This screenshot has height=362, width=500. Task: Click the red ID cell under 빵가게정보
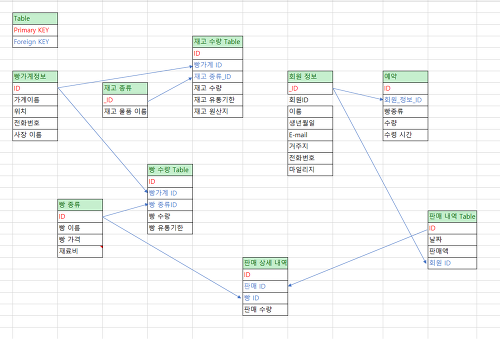[35, 88]
